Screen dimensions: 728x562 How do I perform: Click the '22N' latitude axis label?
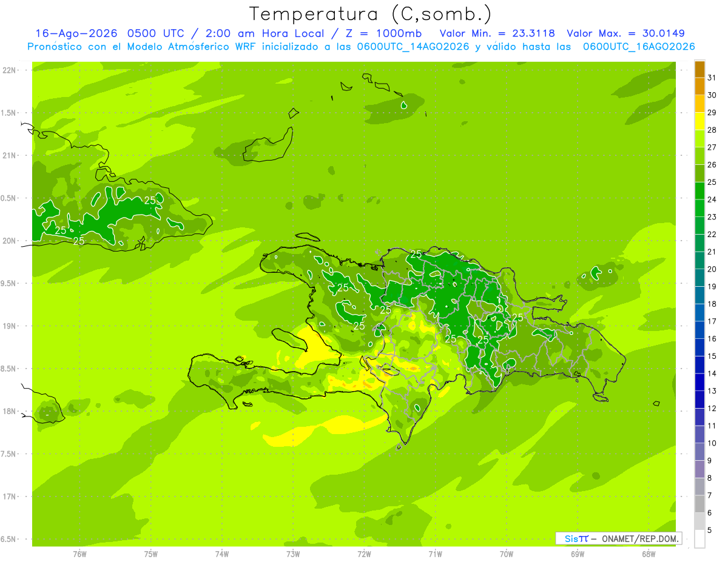click(10, 70)
